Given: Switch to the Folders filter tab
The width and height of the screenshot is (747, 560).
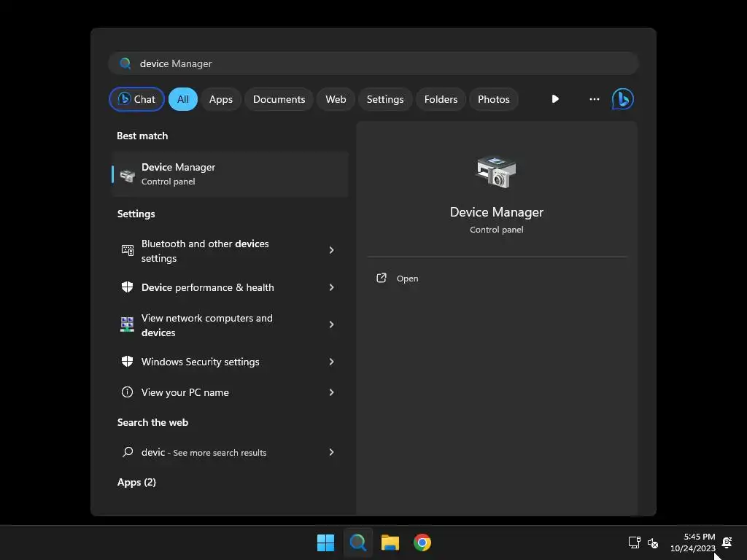Looking at the screenshot, I should pos(441,99).
